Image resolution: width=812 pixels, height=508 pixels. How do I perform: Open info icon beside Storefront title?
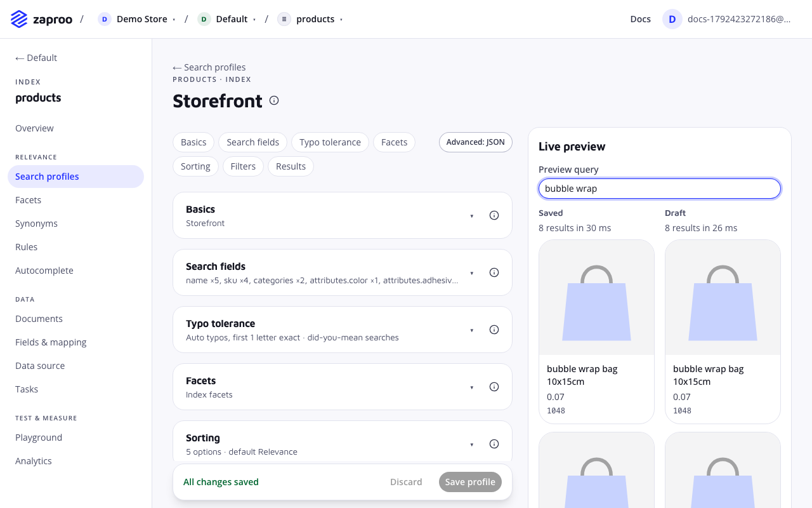(x=274, y=100)
